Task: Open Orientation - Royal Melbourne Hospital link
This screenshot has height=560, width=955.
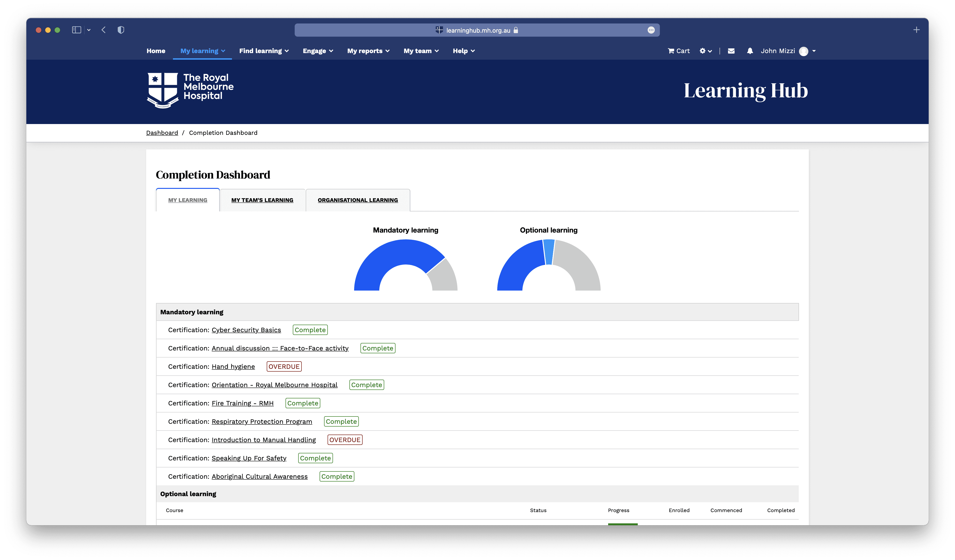Action: [274, 385]
